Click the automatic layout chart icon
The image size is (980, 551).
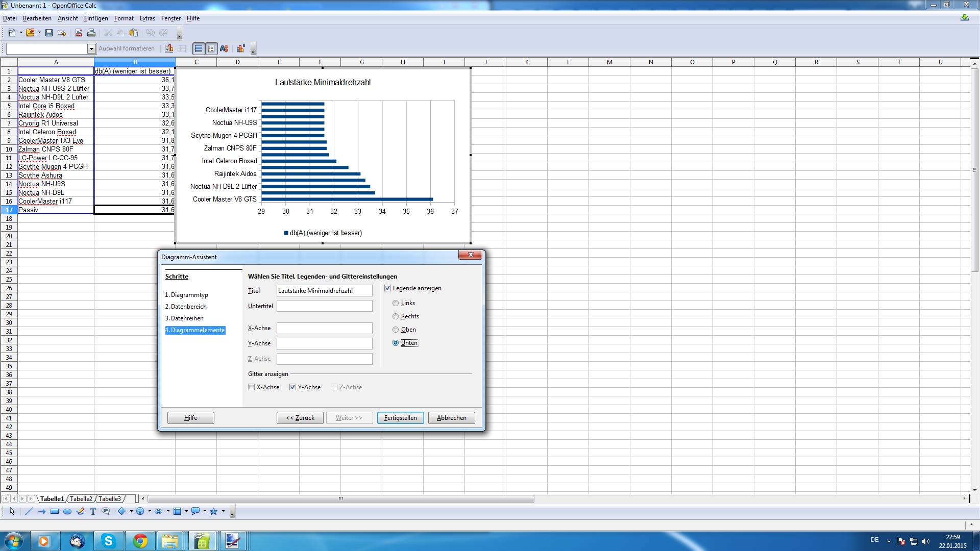coord(240,48)
